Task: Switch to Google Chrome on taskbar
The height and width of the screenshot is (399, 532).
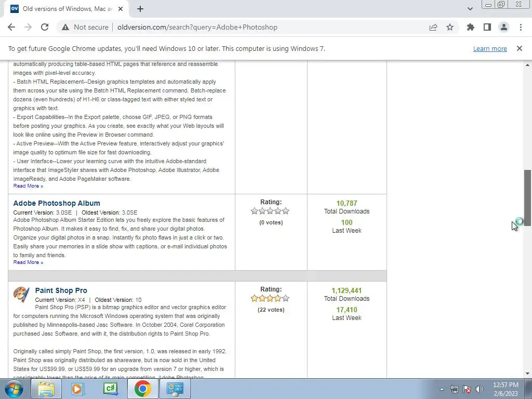Action: [x=142, y=389]
